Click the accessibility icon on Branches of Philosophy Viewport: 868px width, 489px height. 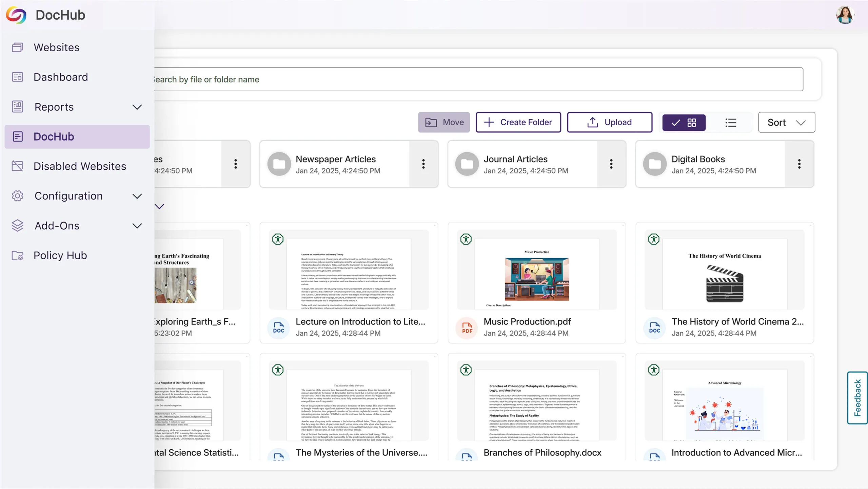[x=466, y=370]
